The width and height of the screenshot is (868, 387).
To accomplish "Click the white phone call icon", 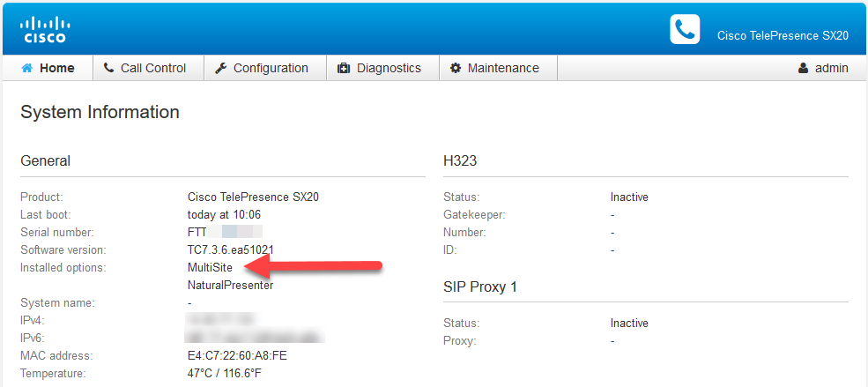I will [x=685, y=29].
